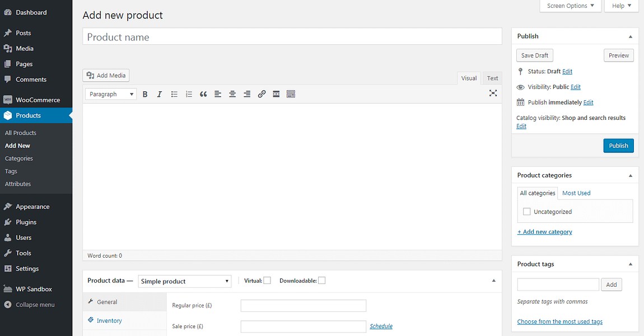
Task: Open the Simple product type dropdown
Action: 185,281
